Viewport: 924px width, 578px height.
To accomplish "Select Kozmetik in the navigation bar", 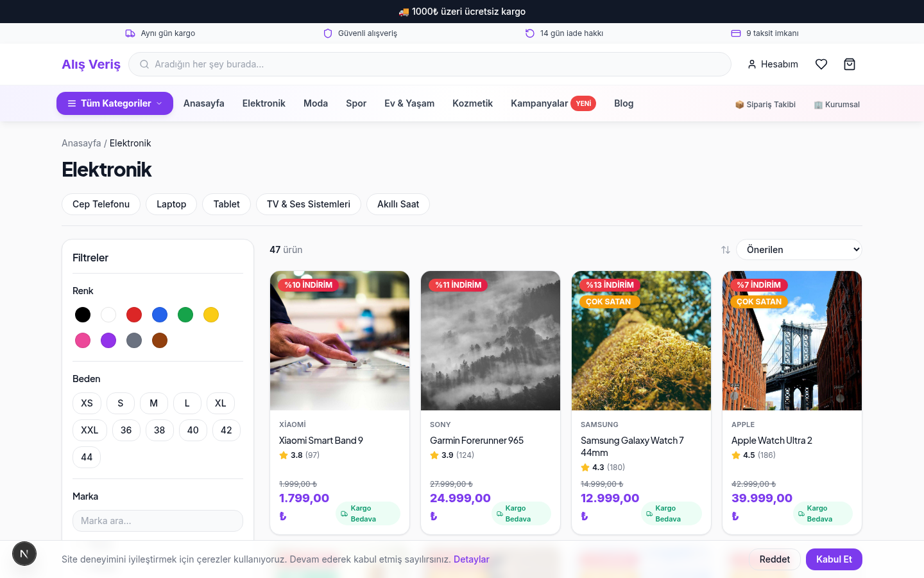I will click(472, 103).
